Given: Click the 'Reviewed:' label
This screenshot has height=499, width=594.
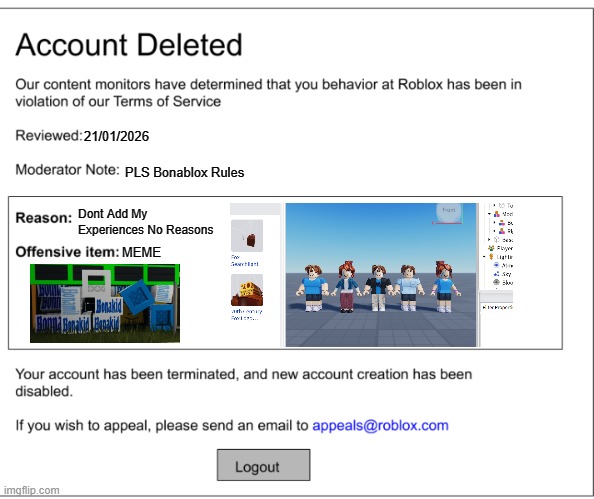Looking at the screenshot, I should coord(48,136).
